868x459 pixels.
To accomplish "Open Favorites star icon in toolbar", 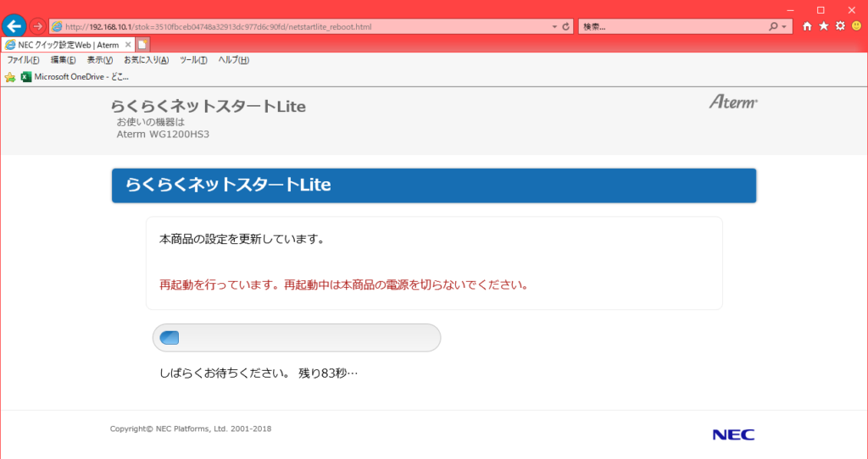I will [824, 26].
